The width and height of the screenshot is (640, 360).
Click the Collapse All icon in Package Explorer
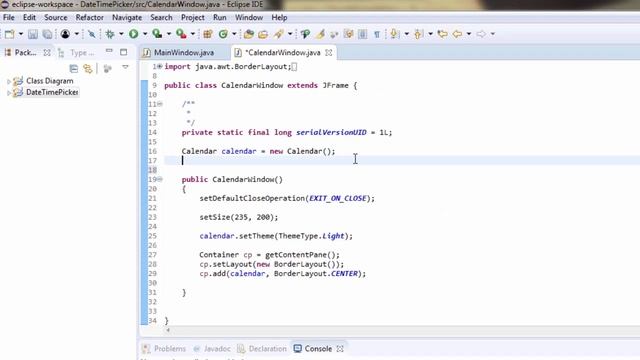click(73, 69)
